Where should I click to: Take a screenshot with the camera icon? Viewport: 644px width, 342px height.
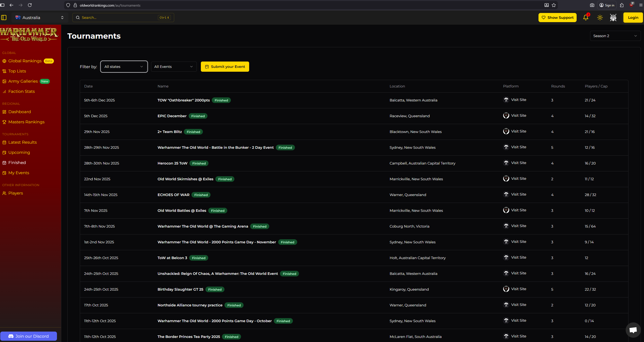592,5
